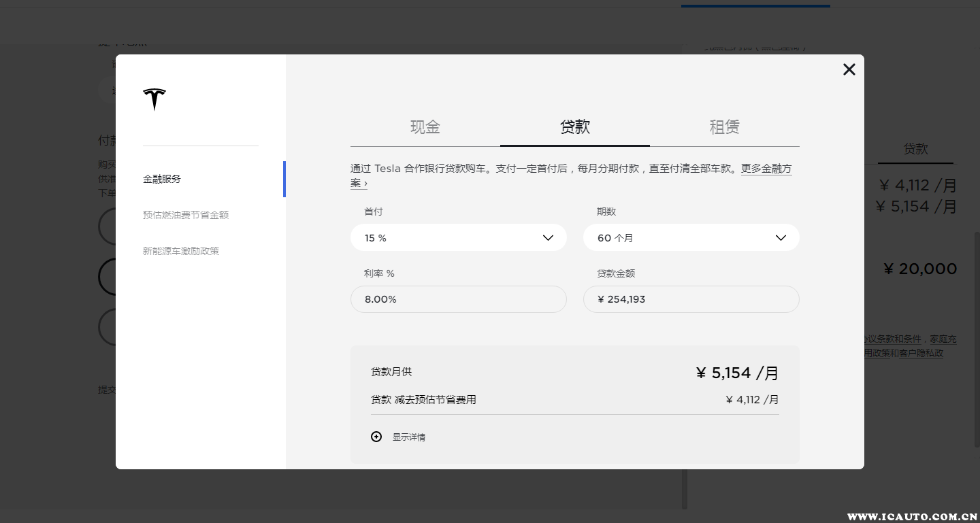
Task: Click the 贷款月供 ¥ 5,154 /月 amount
Action: click(x=738, y=373)
